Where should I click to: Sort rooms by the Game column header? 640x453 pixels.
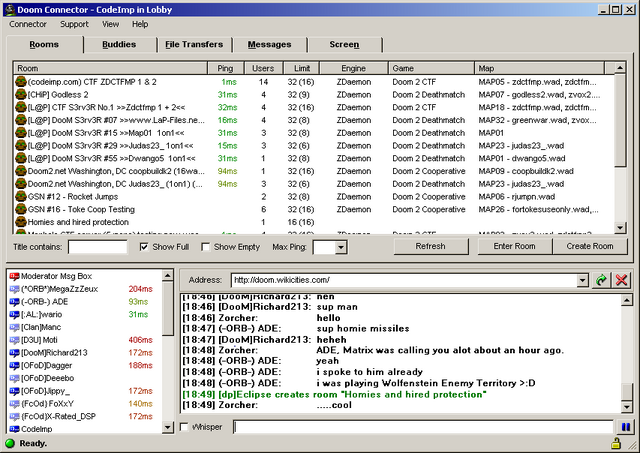pos(431,68)
